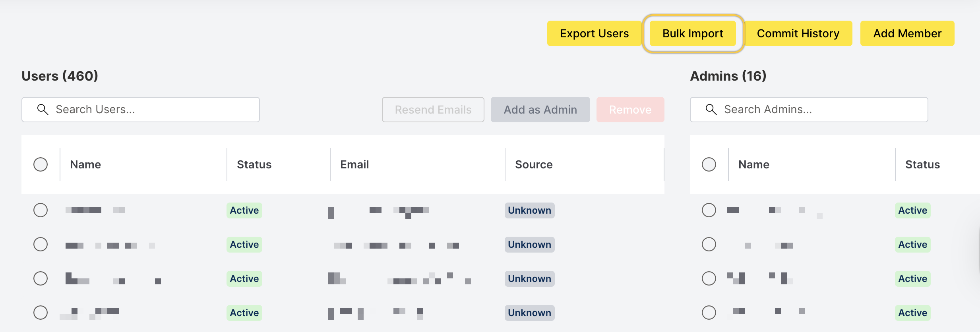
Task: Select all users with header checkbox
Action: (41, 164)
